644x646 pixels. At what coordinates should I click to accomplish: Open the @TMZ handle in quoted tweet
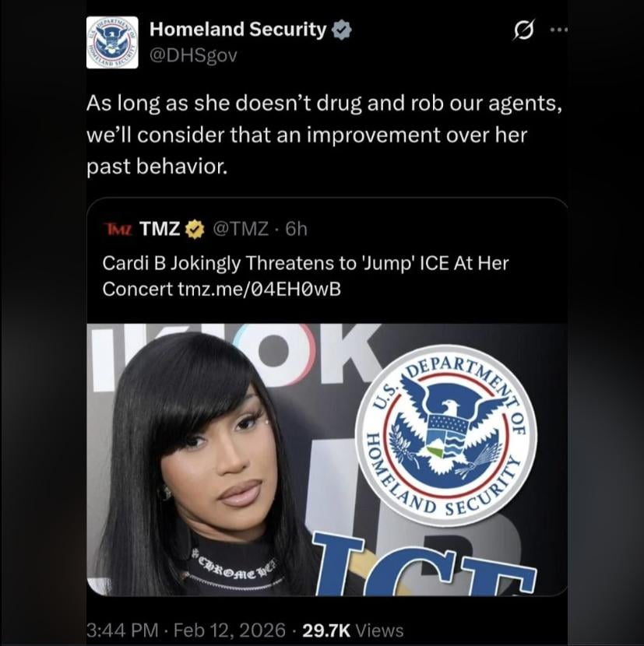pos(241,229)
